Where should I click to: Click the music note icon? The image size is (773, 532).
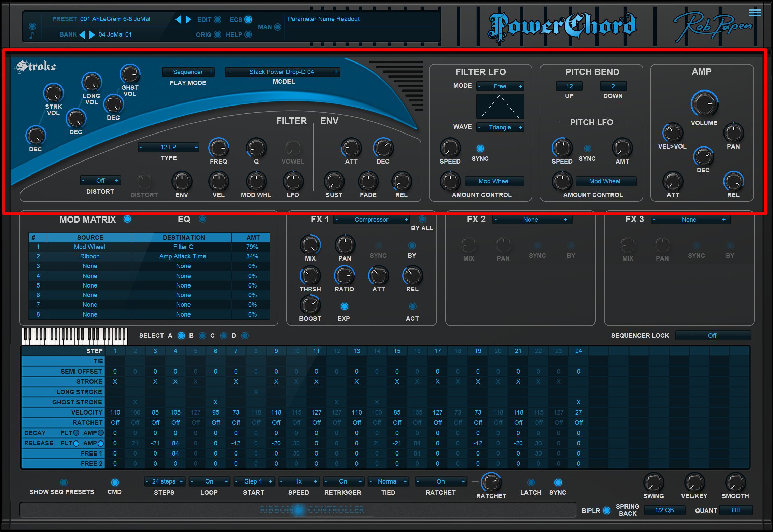coord(32,35)
